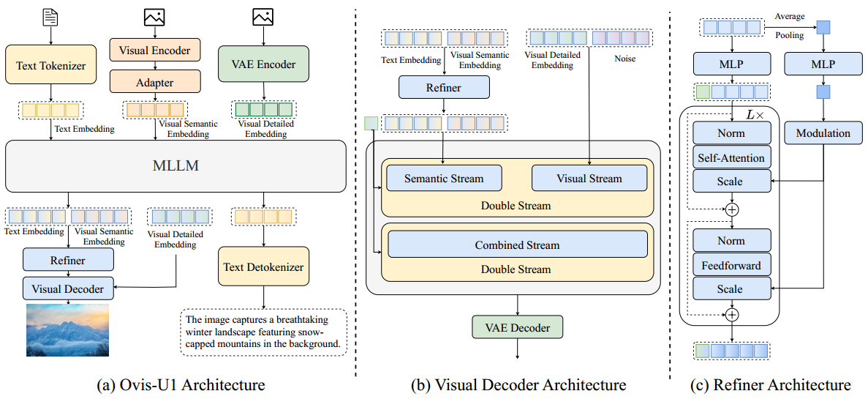Click the blue token above the Modulation block
This screenshot has width=868, height=399.
(x=823, y=91)
